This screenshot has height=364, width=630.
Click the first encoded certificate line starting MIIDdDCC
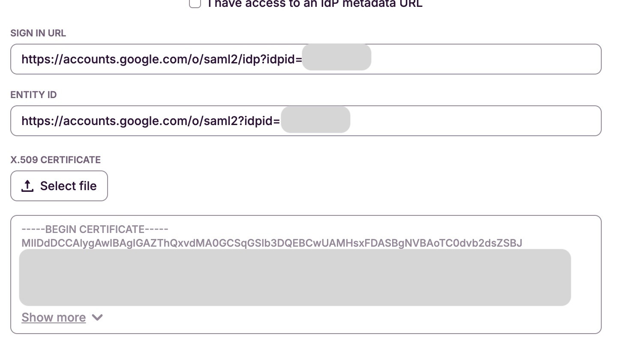272,243
